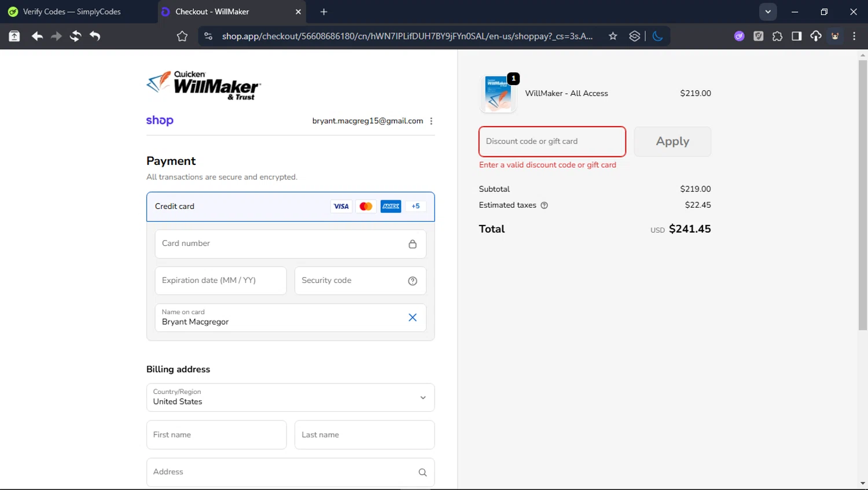Open browser three-dot main menu
Screen dimensions: 868x490
coord(854,36)
